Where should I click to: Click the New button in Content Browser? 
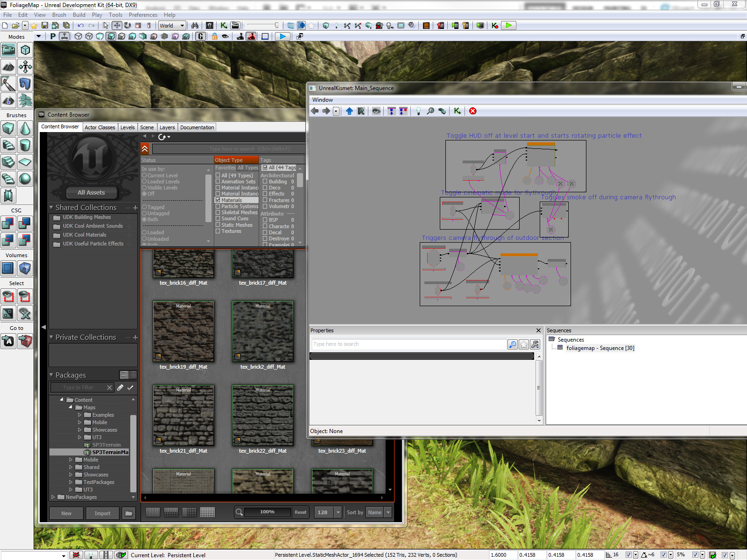click(x=66, y=513)
